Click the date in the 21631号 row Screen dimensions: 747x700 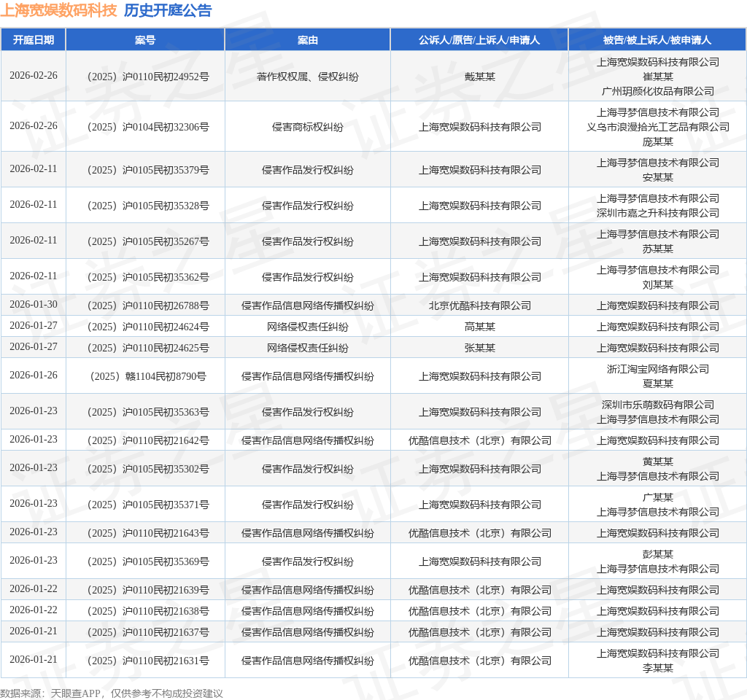pos(34,659)
